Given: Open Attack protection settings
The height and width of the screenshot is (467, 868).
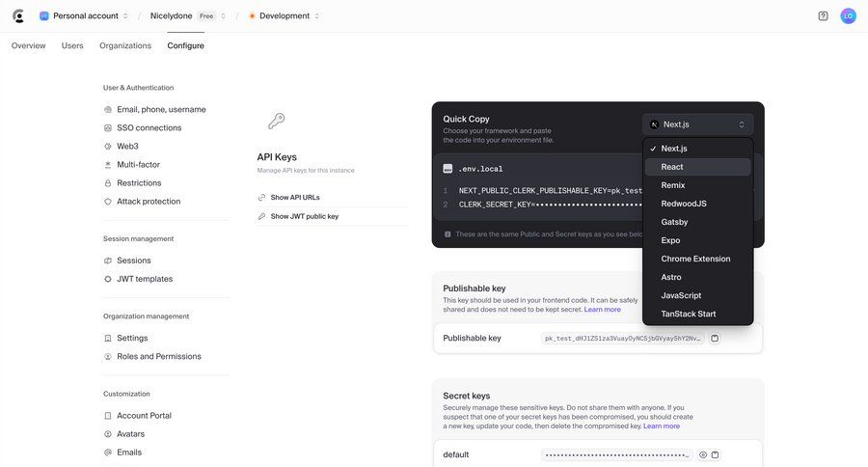Looking at the screenshot, I should coord(149,202).
